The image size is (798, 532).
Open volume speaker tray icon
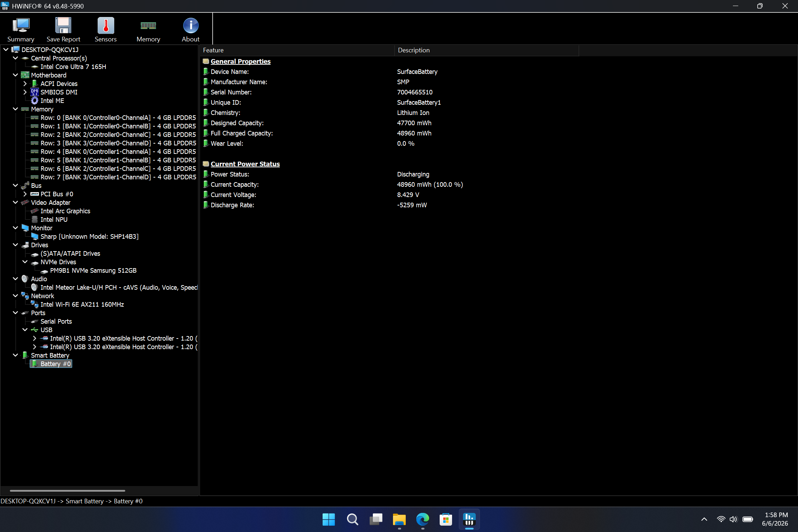[734, 519]
